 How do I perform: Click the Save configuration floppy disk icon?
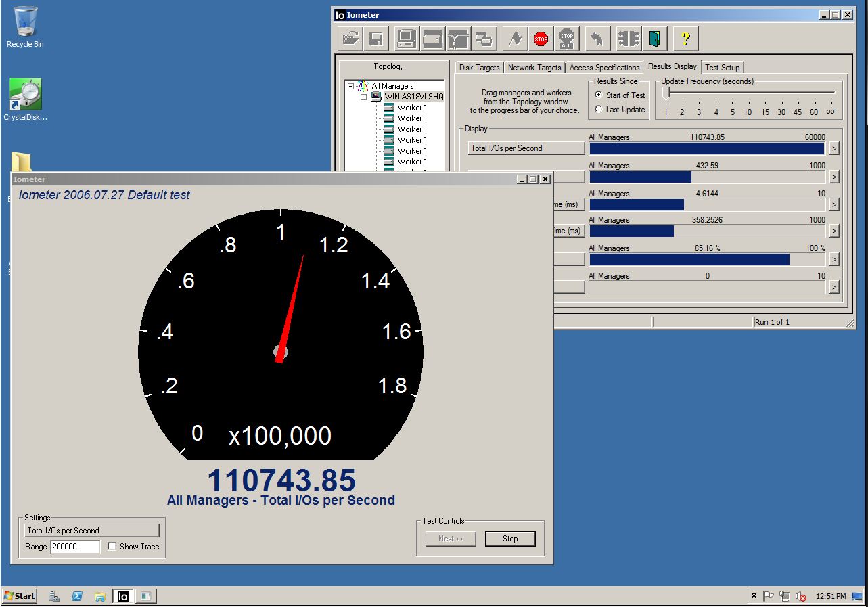click(377, 39)
